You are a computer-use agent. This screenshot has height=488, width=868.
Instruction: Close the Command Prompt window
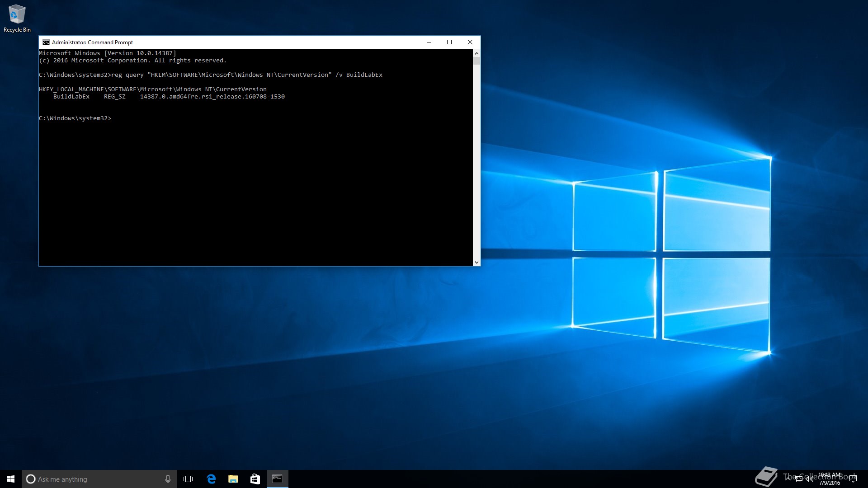tap(470, 42)
